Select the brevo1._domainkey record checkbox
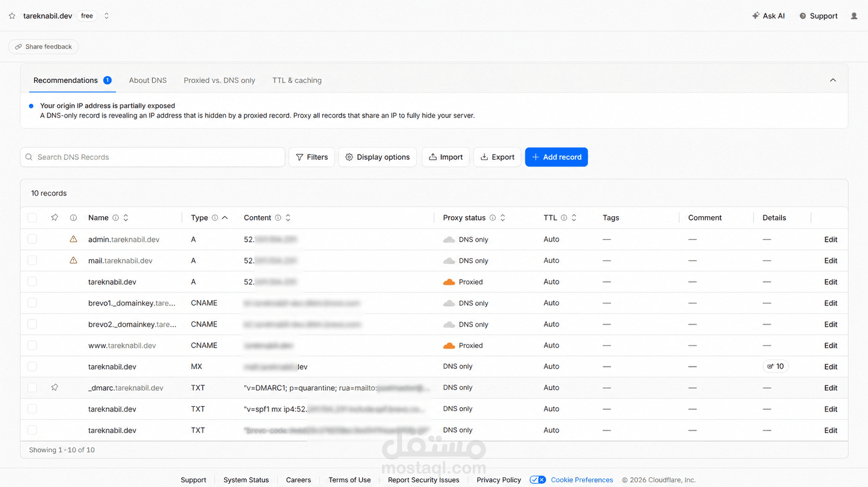The width and height of the screenshot is (868, 487). click(32, 303)
